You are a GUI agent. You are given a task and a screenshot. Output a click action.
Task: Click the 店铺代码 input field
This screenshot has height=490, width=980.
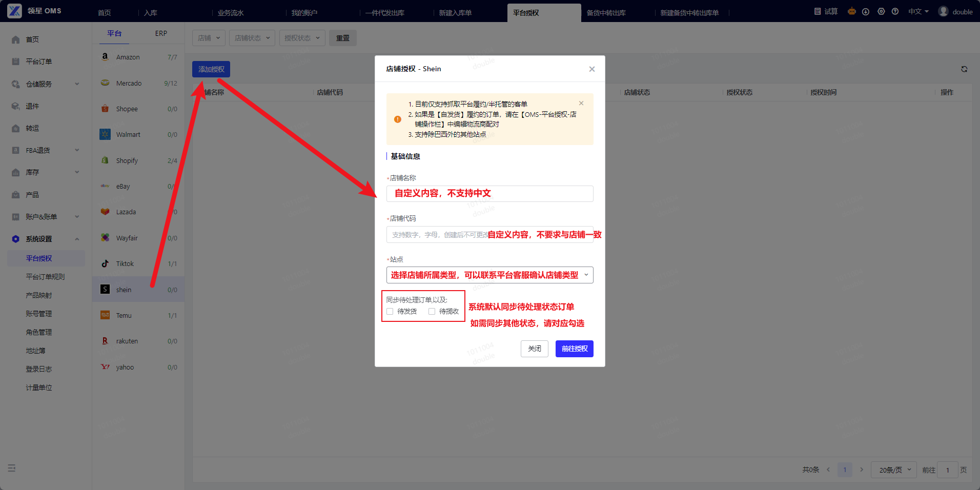click(489, 235)
